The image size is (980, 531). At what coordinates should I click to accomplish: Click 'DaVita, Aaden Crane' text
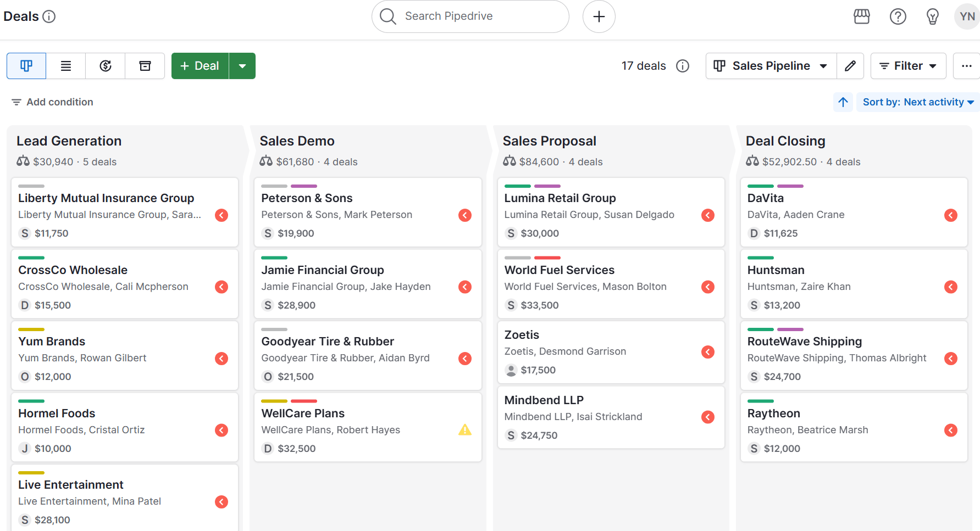tap(796, 215)
